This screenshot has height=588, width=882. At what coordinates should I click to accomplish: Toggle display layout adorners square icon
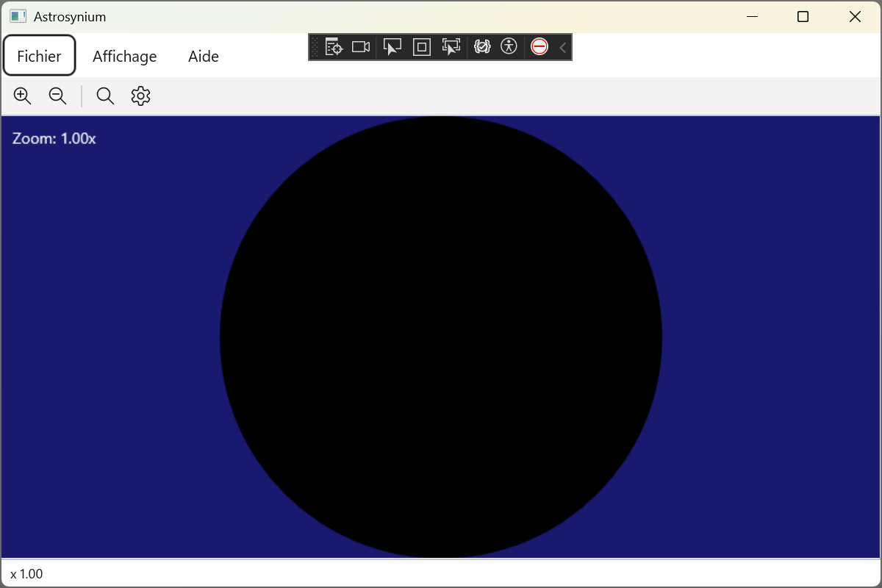[422, 47]
